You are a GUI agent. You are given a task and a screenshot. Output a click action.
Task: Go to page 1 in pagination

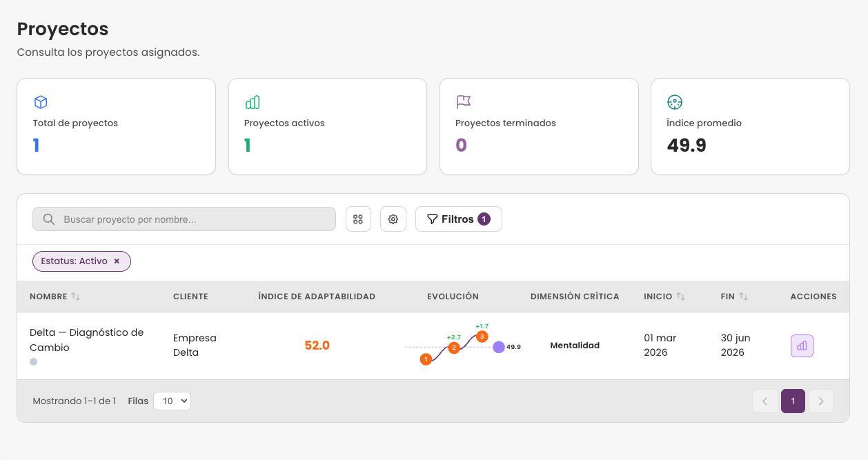793,401
